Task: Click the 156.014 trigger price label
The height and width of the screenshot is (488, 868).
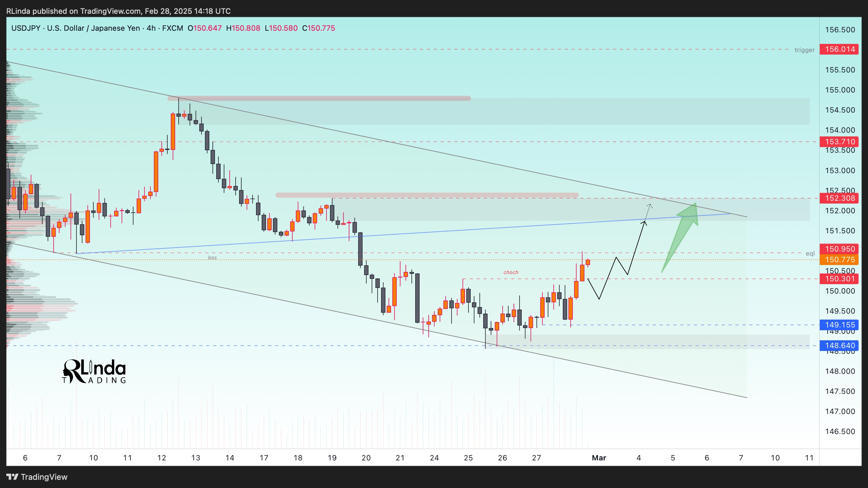Action: [x=839, y=49]
